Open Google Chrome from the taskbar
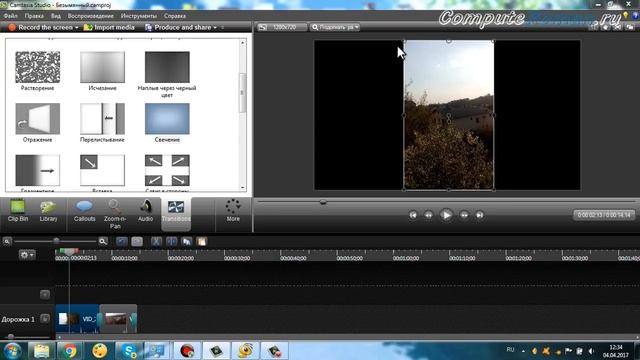The height and width of the screenshot is (360, 640). (x=69, y=351)
